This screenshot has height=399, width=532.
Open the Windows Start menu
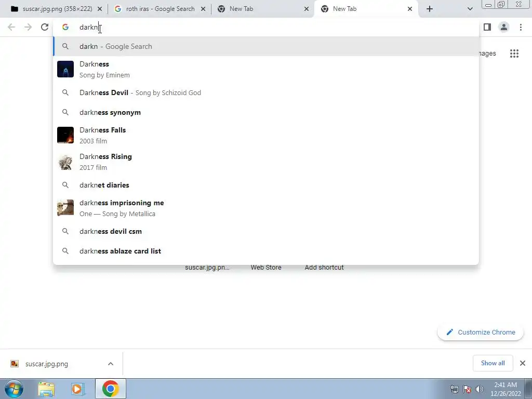click(x=14, y=389)
